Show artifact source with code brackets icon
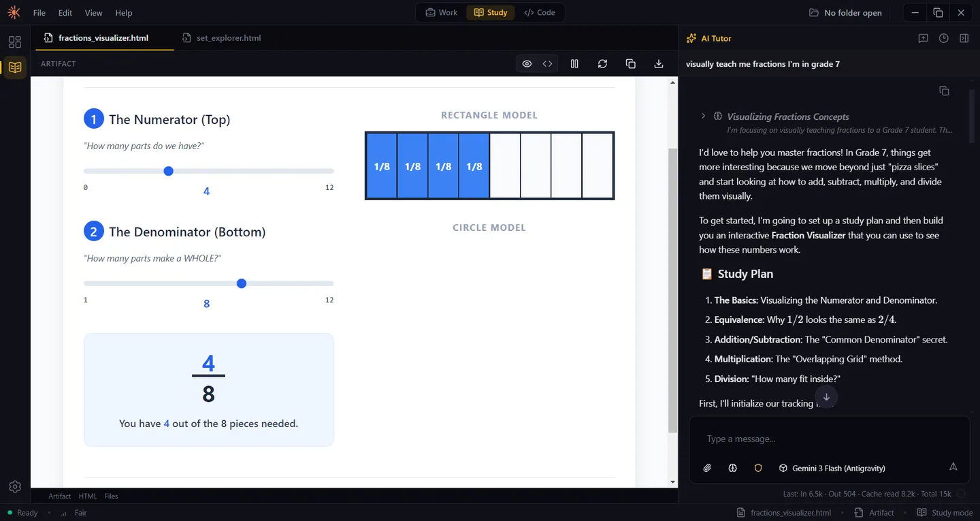This screenshot has height=521, width=980. [547, 63]
